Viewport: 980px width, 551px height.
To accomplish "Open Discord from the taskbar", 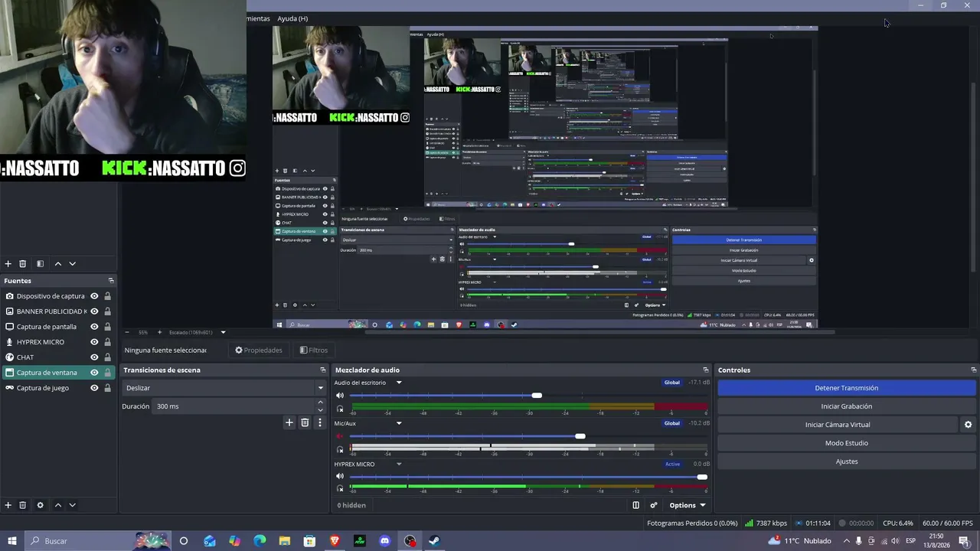I will coord(385,541).
